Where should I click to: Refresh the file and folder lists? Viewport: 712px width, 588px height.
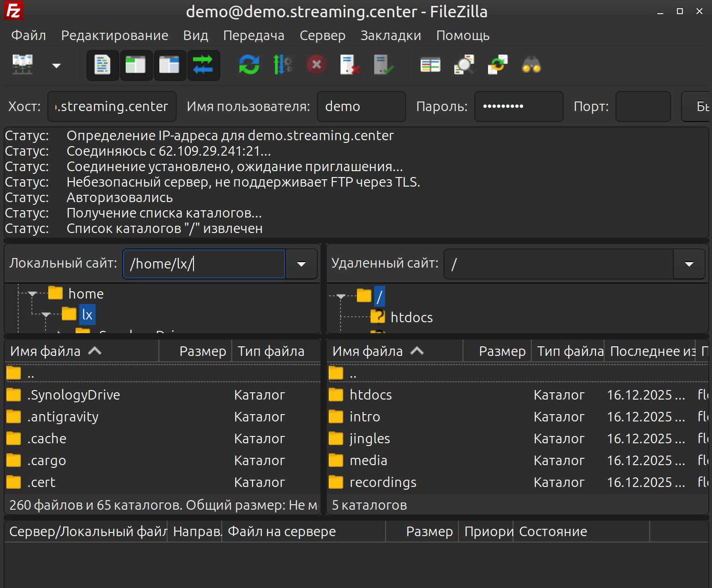pos(249,65)
